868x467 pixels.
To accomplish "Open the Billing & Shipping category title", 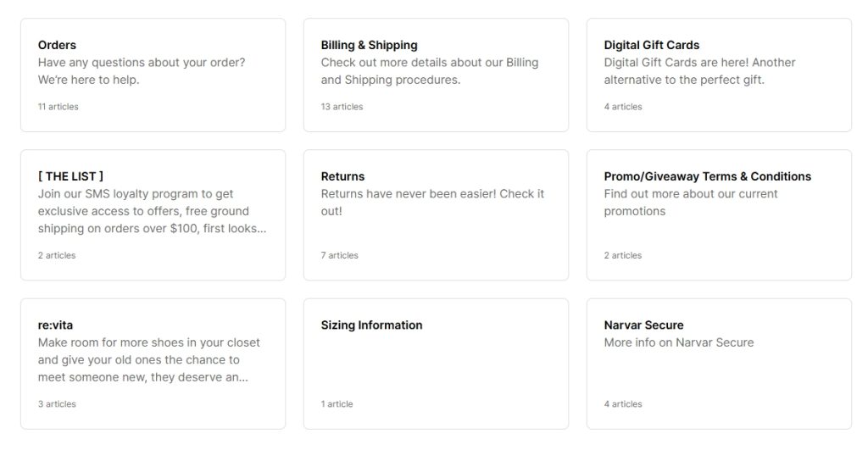I will click(369, 45).
